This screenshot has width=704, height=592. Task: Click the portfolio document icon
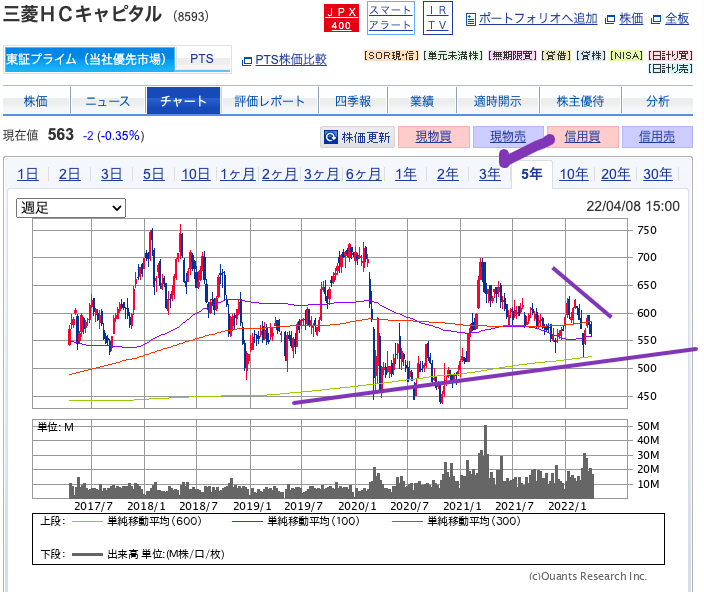pos(471,19)
